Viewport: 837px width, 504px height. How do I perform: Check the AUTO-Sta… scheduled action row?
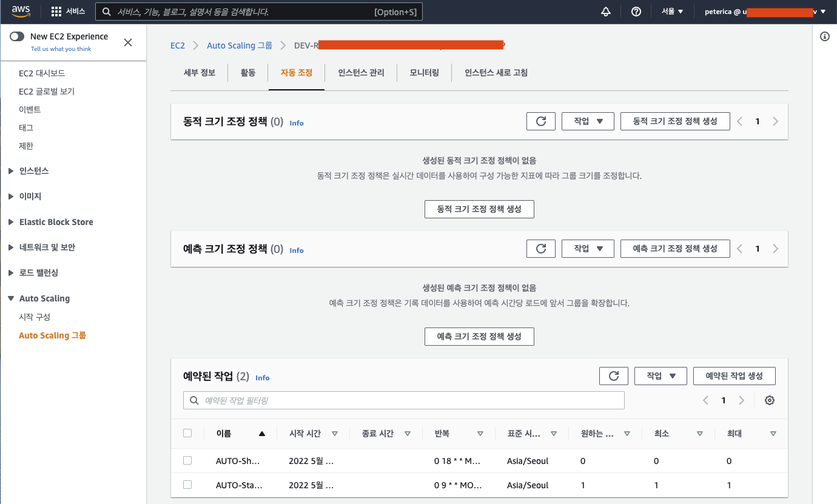pos(187,485)
